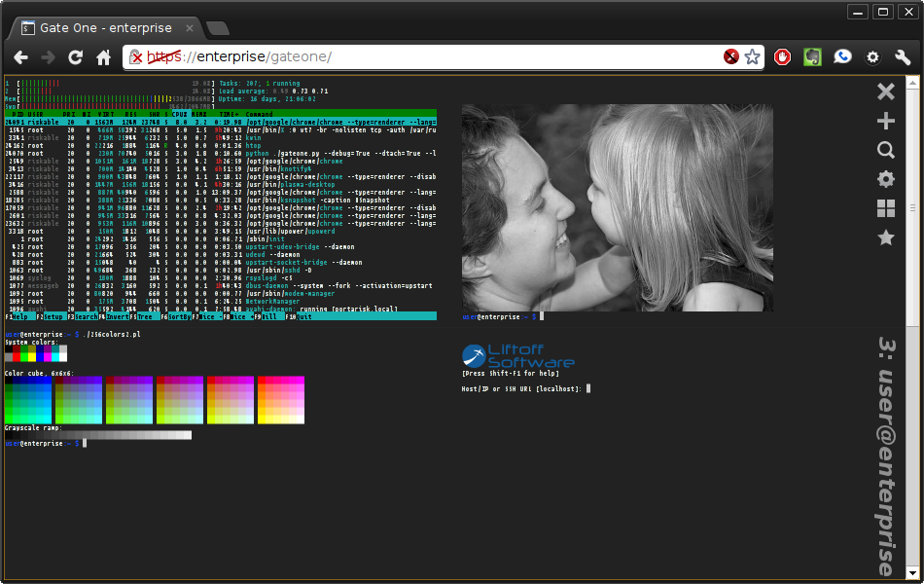The width and height of the screenshot is (924, 584).
Task: Click F10 Quit in the htop footer
Action: (300, 316)
